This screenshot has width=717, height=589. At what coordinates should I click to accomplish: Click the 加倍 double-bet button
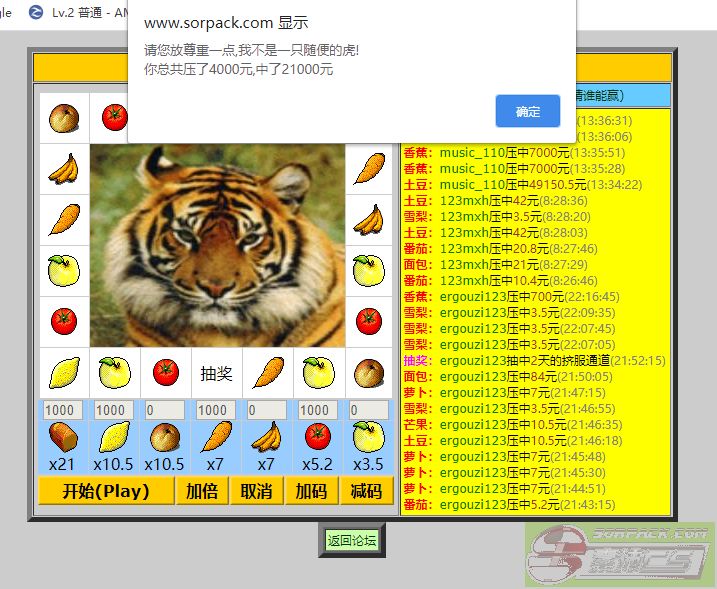[201, 491]
